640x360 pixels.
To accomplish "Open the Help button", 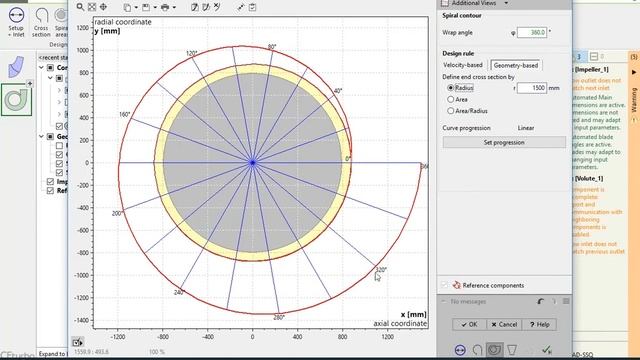I will coord(539,324).
